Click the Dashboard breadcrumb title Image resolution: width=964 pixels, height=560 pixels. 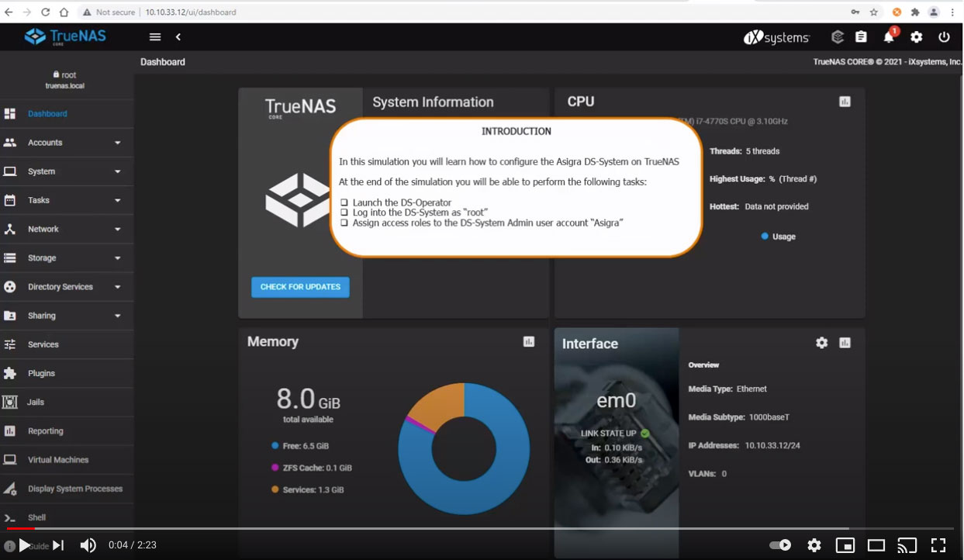[x=163, y=62]
